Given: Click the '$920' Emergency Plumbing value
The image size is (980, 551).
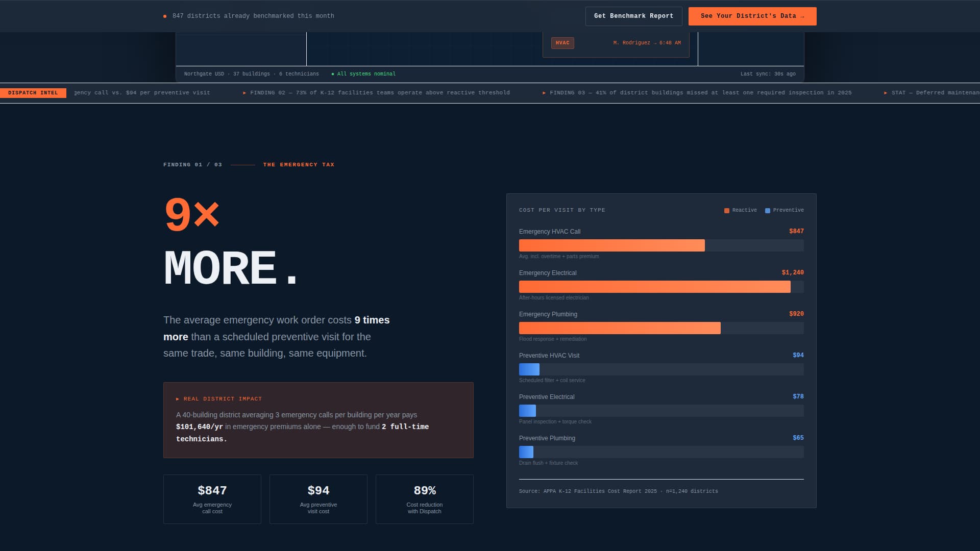Looking at the screenshot, I should click(796, 314).
